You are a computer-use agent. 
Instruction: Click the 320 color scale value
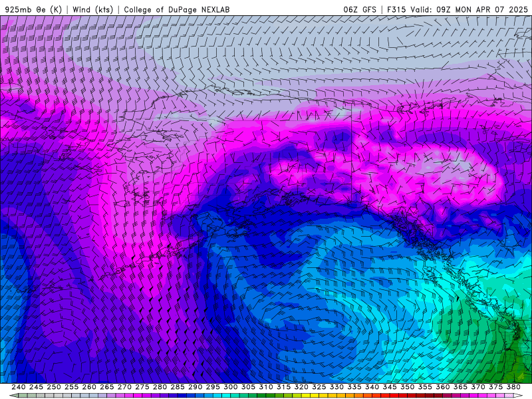click(x=301, y=387)
